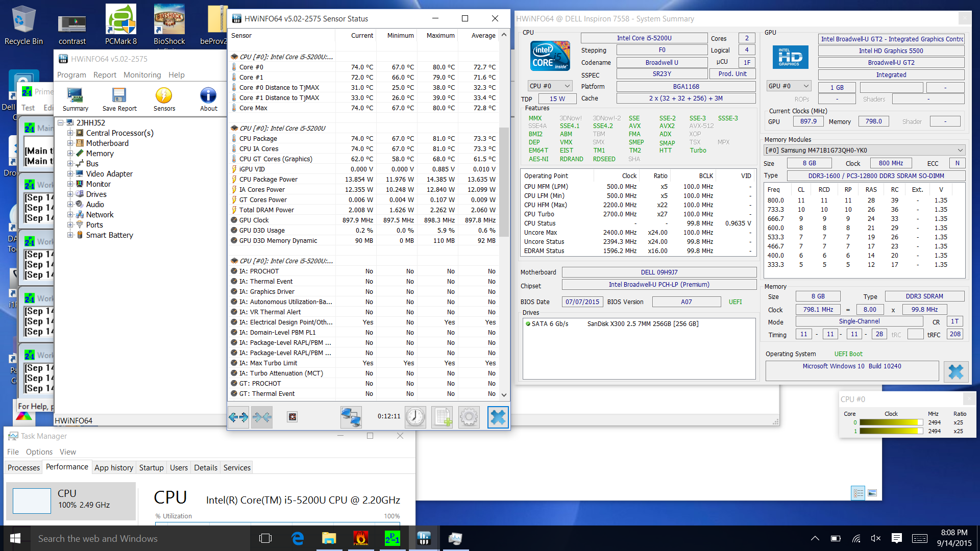Screen dimensions: 980x551
Task: Click the logging start sheet icon
Action: (x=442, y=417)
